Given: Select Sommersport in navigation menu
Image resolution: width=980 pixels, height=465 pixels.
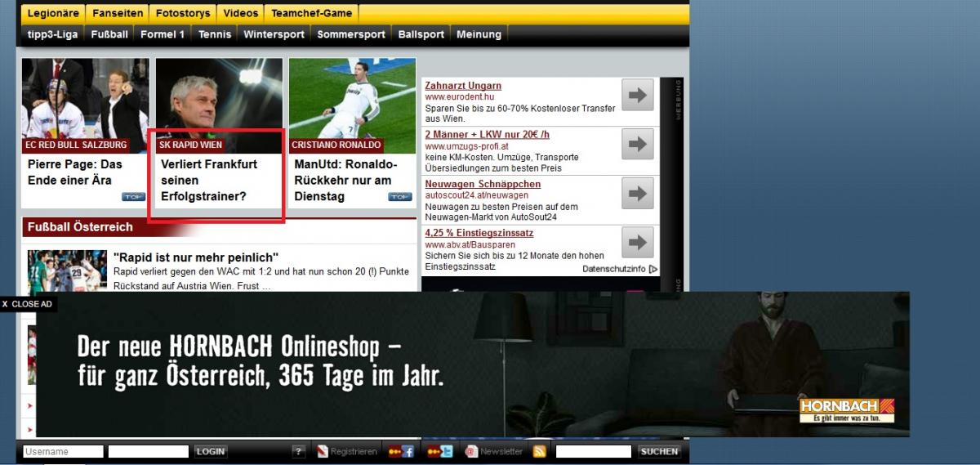Looking at the screenshot, I should (x=351, y=34).
